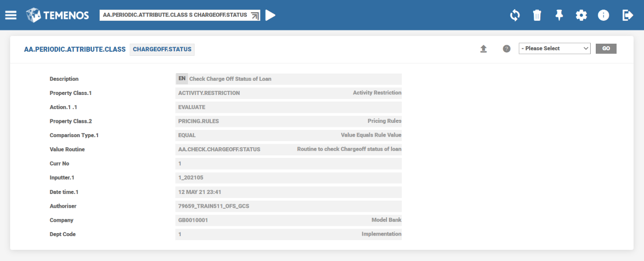The image size is (644, 261).
Task: Click the AA.PERIODIC.ATTRIBUTE.CLASS heading
Action: coord(75,49)
